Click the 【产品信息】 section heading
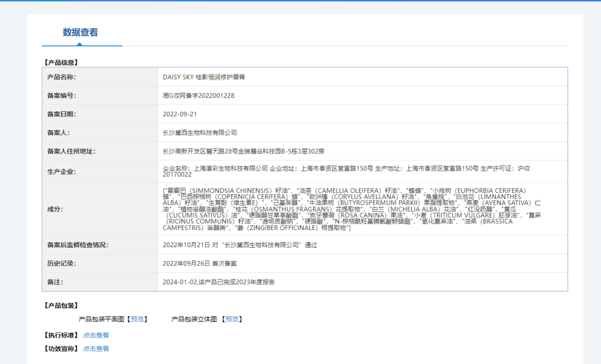This screenshot has width=601, height=364. [x=61, y=62]
